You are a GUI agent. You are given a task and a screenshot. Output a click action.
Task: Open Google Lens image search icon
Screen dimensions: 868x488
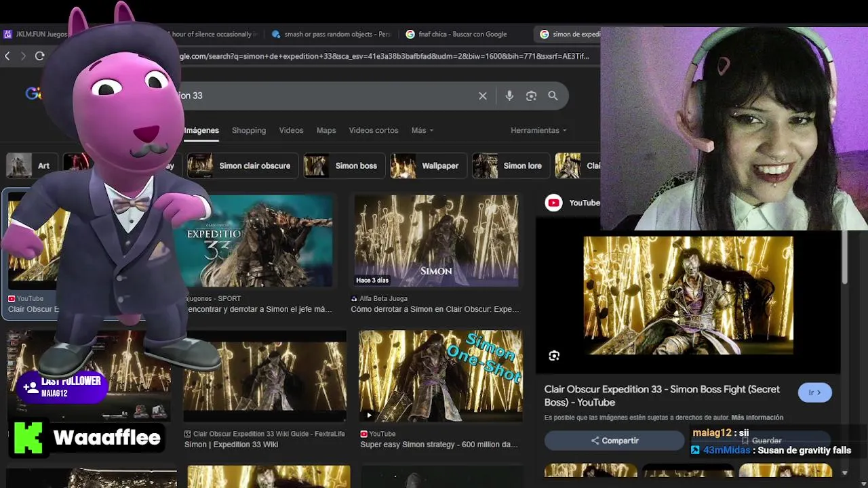point(531,96)
